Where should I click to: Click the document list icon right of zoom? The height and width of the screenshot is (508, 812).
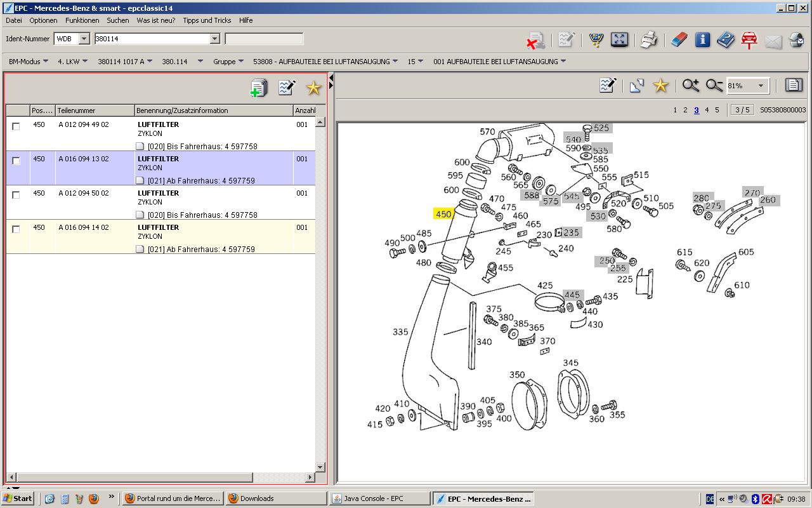click(x=793, y=85)
